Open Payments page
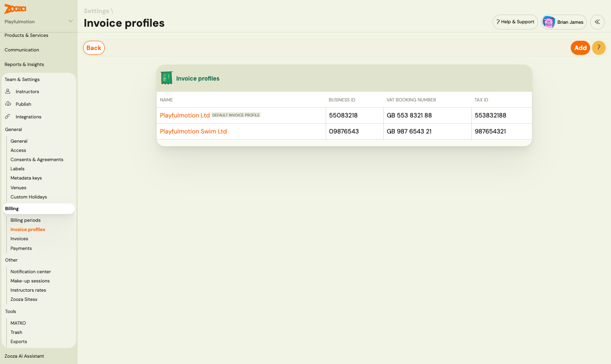Viewport: 611px width, 364px height. click(x=21, y=248)
